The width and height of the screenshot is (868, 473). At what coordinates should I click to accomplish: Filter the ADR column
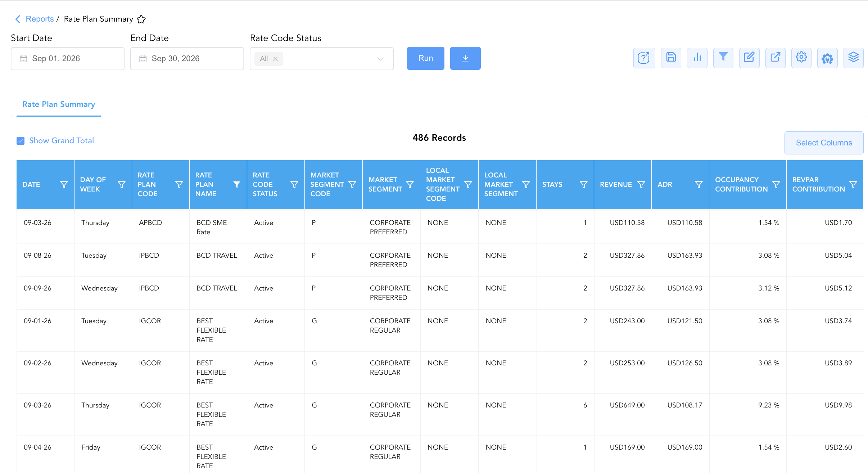pyautogui.click(x=699, y=185)
